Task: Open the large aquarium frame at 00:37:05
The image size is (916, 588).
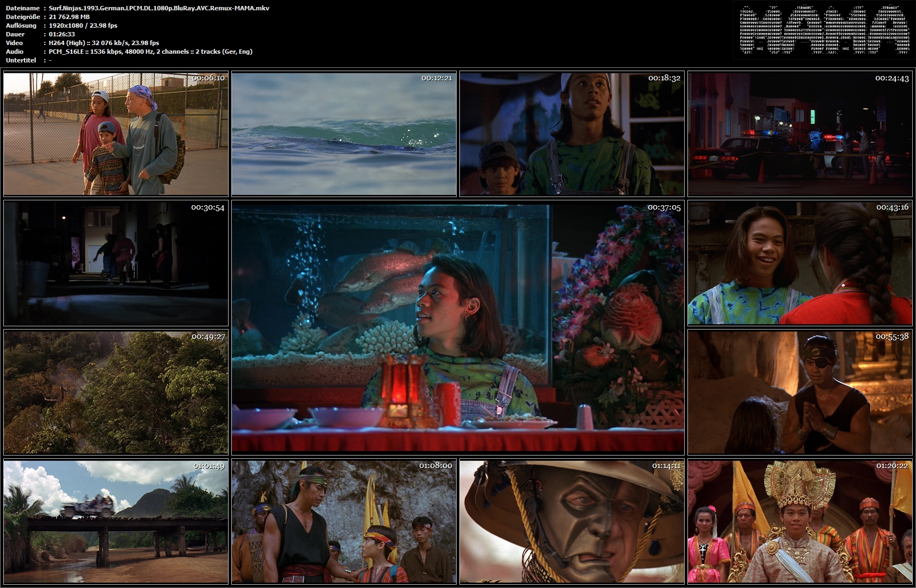Action: coord(458,327)
